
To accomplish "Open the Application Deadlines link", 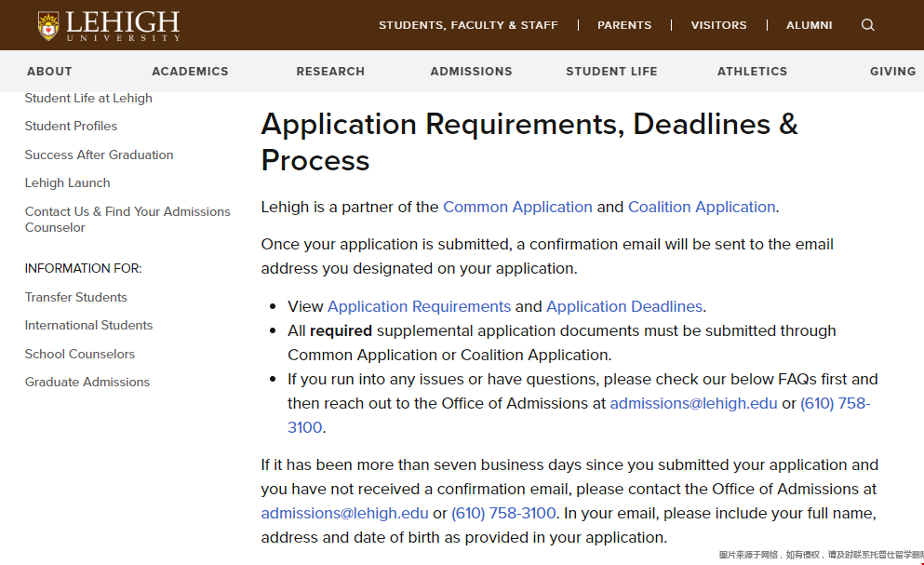I will click(624, 306).
